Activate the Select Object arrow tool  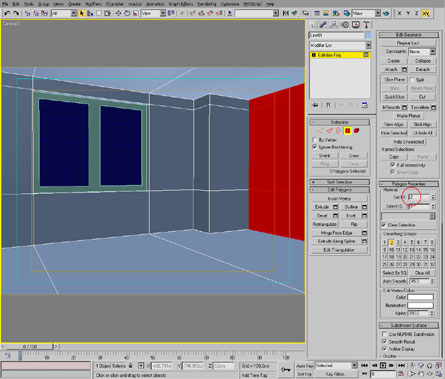82,13
